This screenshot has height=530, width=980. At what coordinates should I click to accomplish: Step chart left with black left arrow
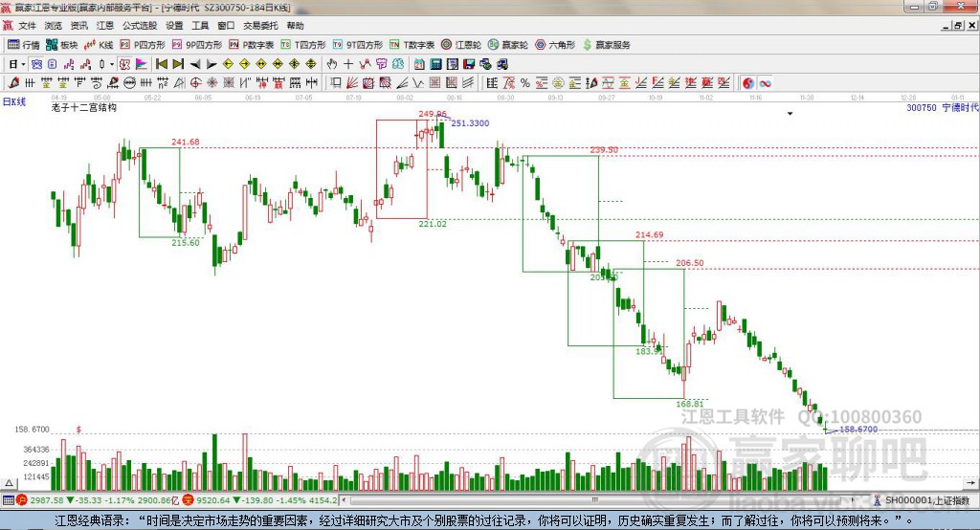click(195, 64)
